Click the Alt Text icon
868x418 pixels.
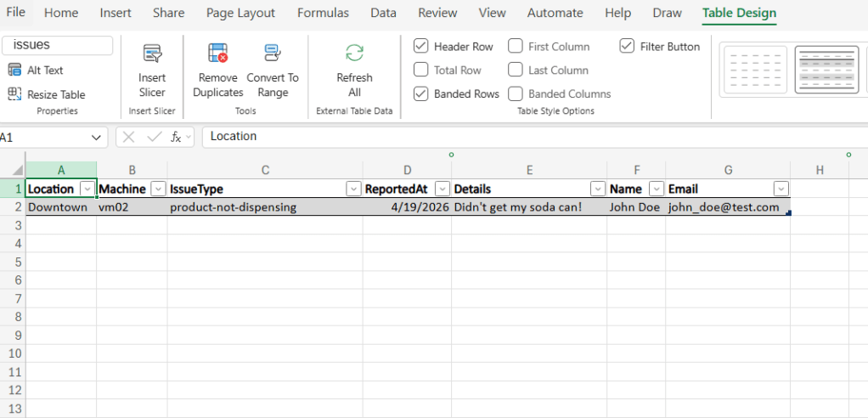pos(14,71)
